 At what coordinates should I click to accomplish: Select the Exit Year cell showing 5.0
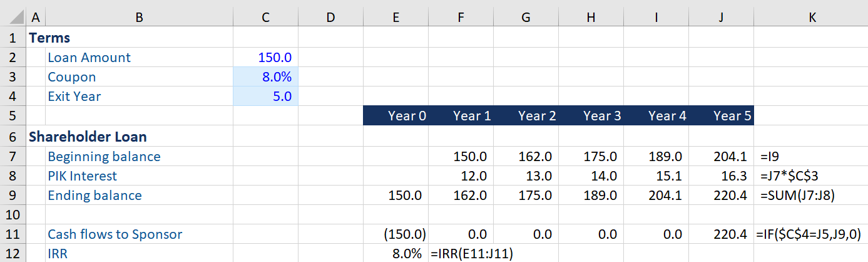[265, 97]
